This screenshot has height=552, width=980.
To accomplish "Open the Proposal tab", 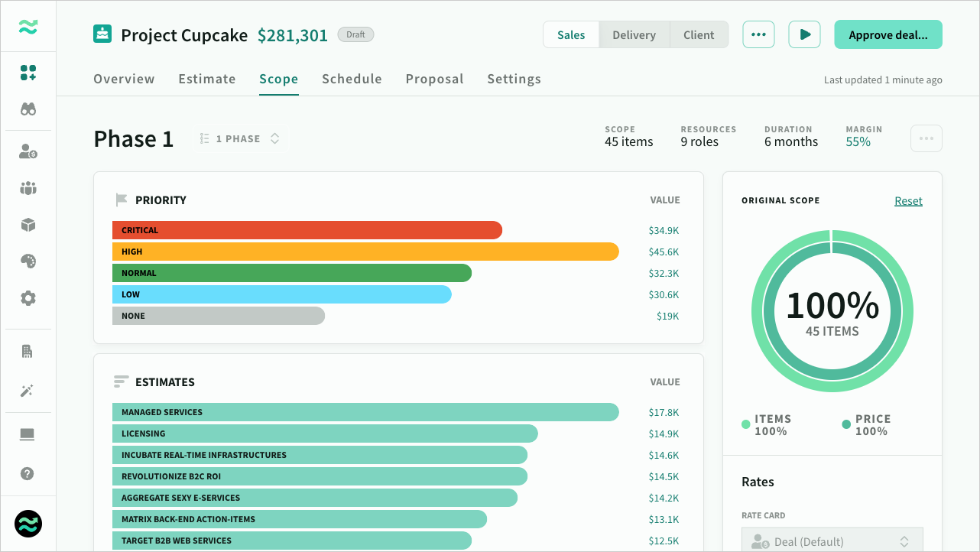I will pyautogui.click(x=435, y=79).
